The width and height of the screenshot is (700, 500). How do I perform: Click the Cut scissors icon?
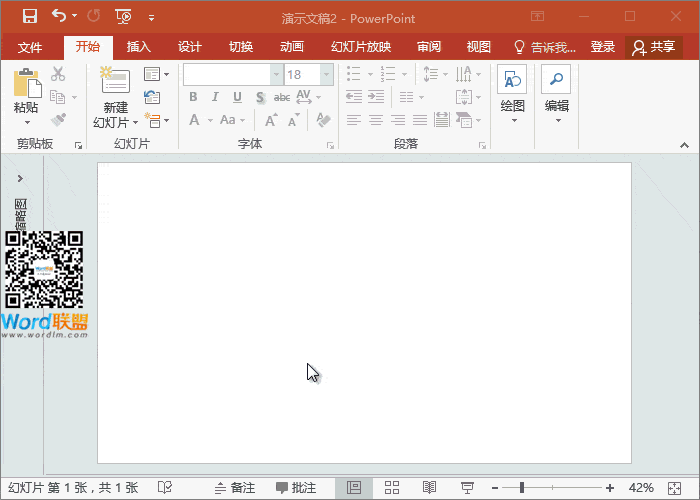click(x=58, y=74)
